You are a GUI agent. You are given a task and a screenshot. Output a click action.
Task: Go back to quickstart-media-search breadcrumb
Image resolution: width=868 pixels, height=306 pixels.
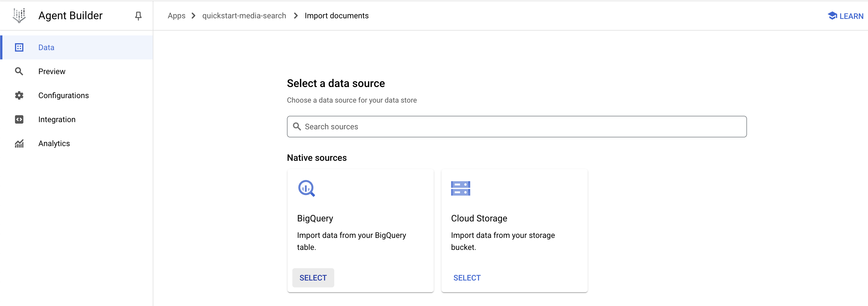pos(244,16)
